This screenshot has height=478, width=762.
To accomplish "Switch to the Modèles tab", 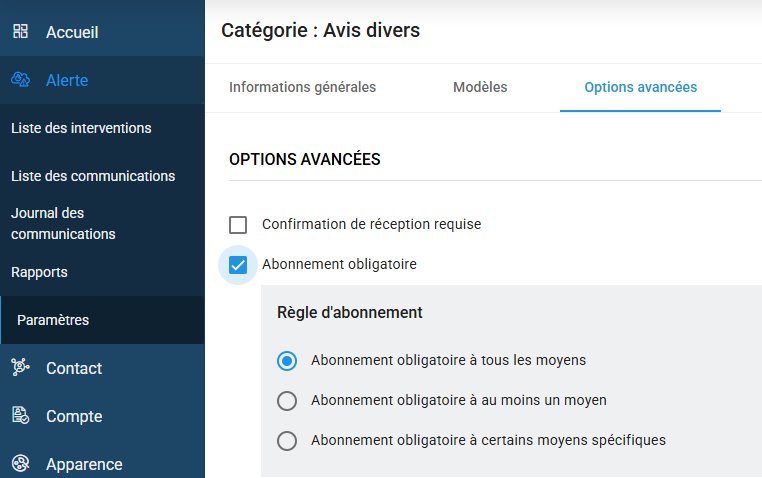I will tap(480, 87).
